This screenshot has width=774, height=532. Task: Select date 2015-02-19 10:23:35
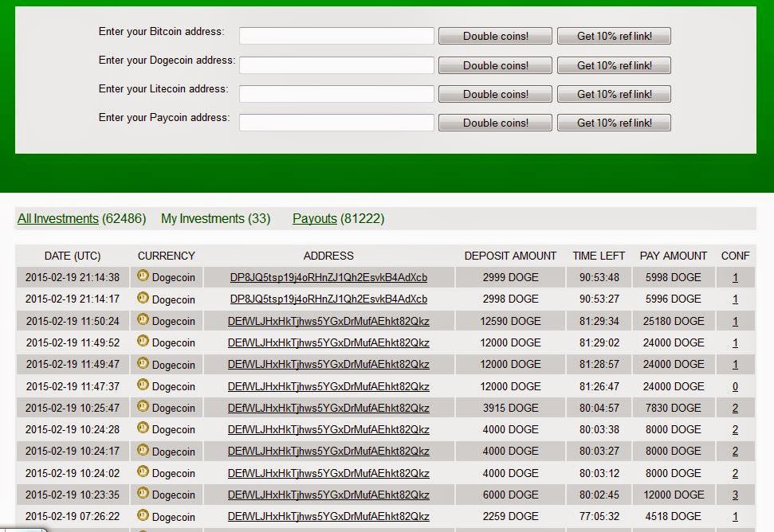click(x=73, y=495)
